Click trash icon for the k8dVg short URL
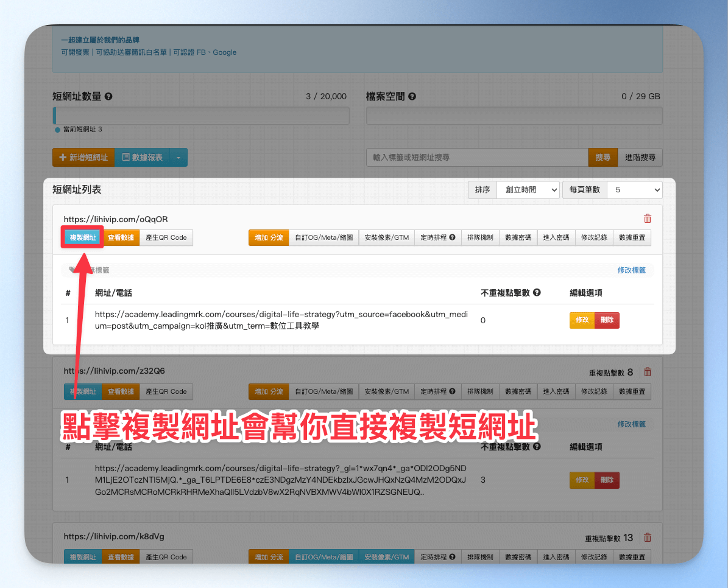The width and height of the screenshot is (728, 588). pyautogui.click(x=647, y=537)
